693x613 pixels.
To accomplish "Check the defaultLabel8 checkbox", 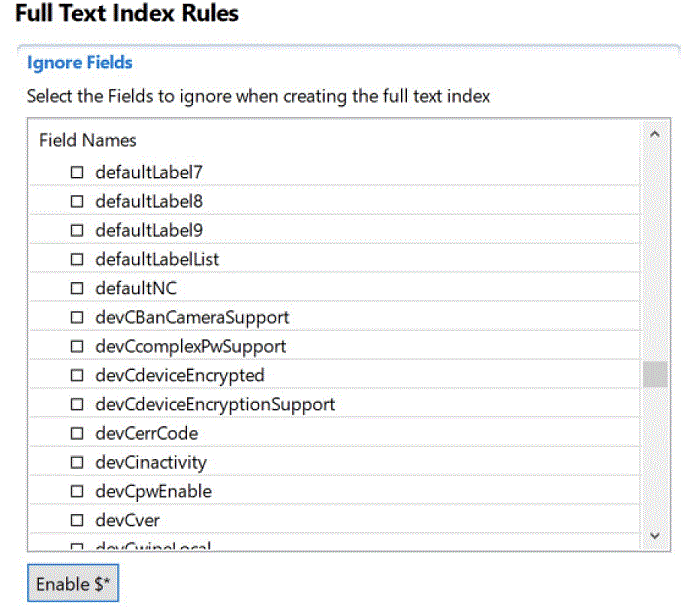I will pos(77,202).
